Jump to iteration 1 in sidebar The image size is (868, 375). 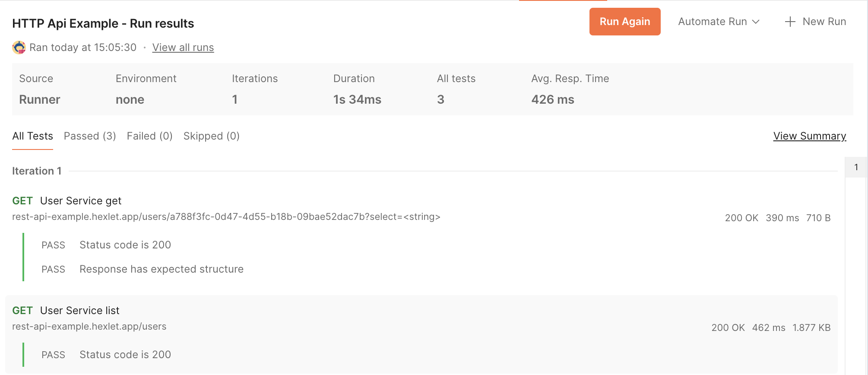(856, 167)
